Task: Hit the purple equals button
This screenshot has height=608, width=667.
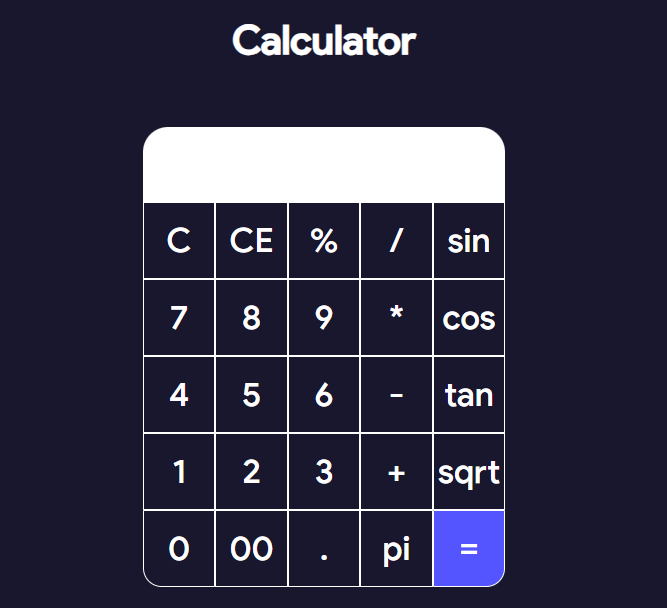Action: coord(469,549)
